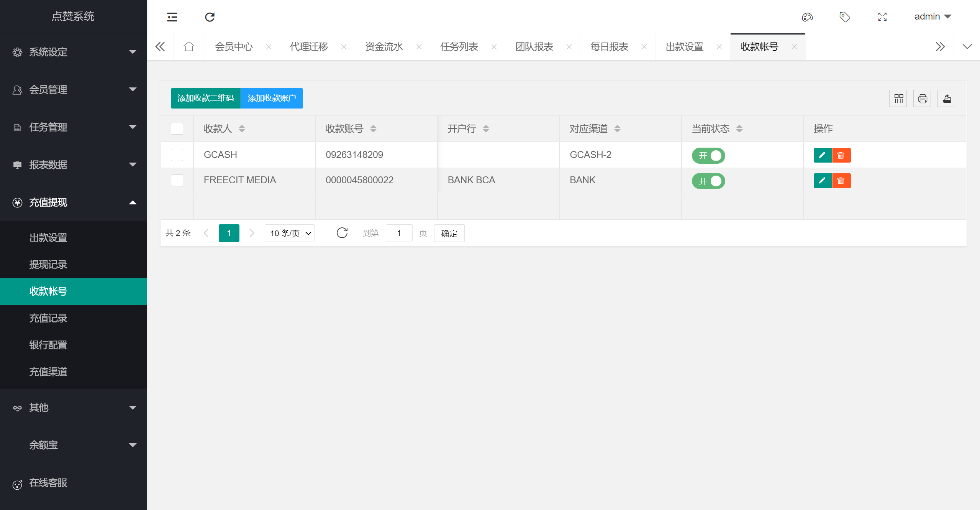The image size is (980, 510).
Task: Enter fullscreen mode via the expand icon
Action: click(882, 17)
